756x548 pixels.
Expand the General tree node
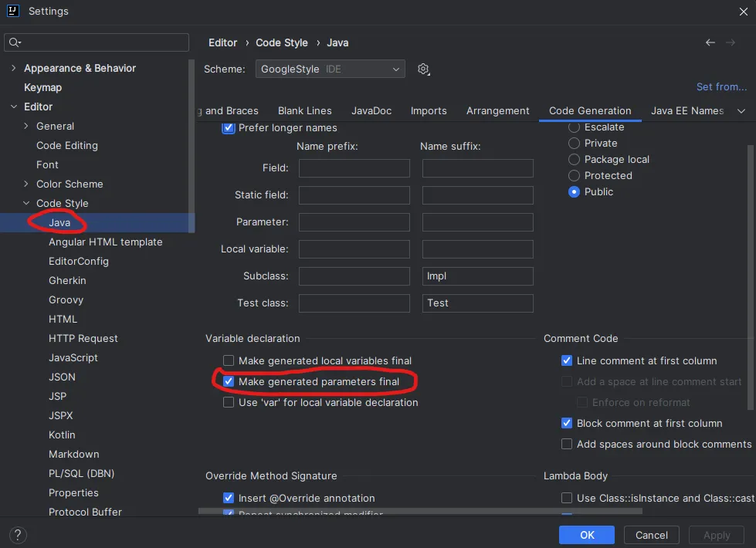(26, 126)
